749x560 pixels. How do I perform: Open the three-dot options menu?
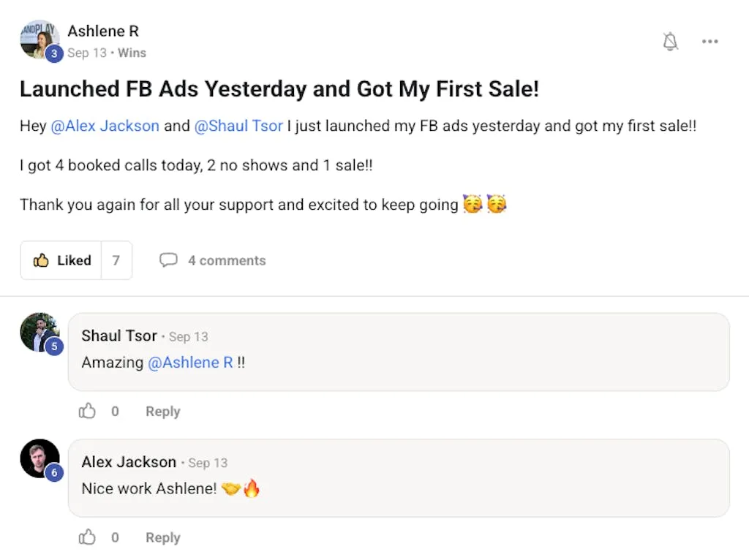(710, 42)
